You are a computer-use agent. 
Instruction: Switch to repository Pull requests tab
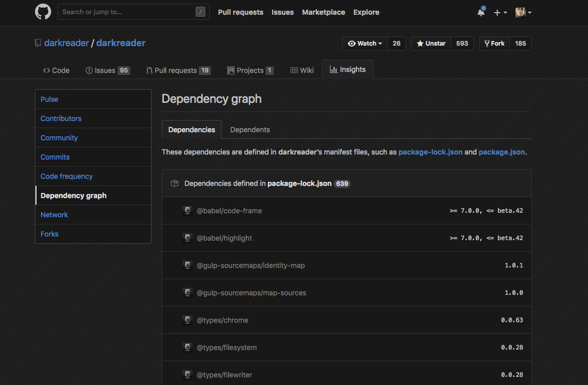pos(178,70)
